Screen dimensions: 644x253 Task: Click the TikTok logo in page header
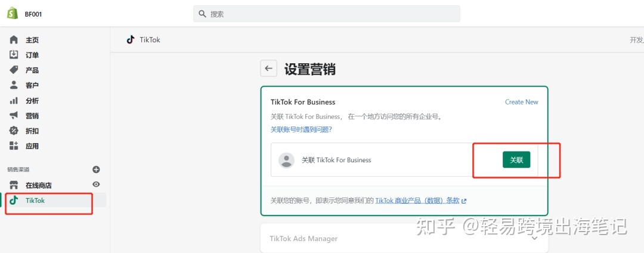131,39
